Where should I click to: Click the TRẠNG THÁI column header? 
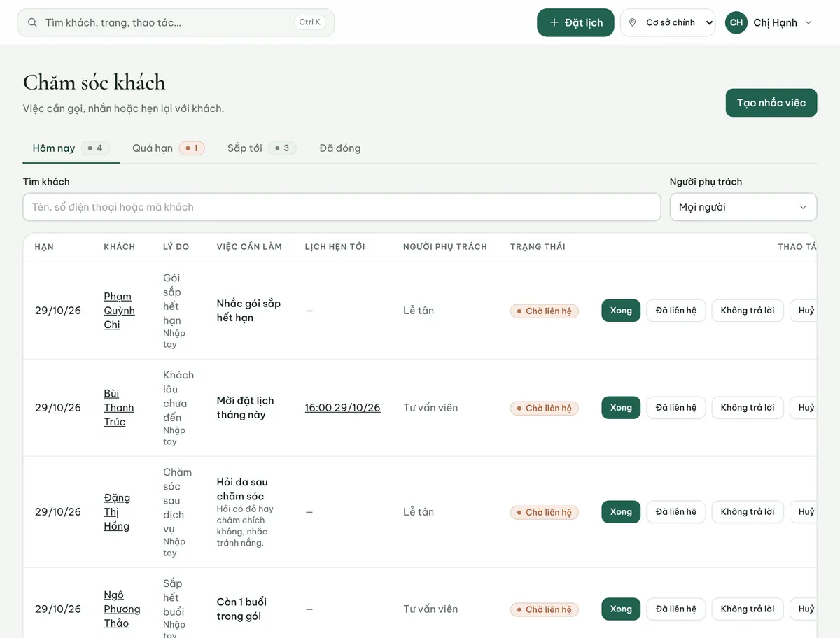(538, 247)
